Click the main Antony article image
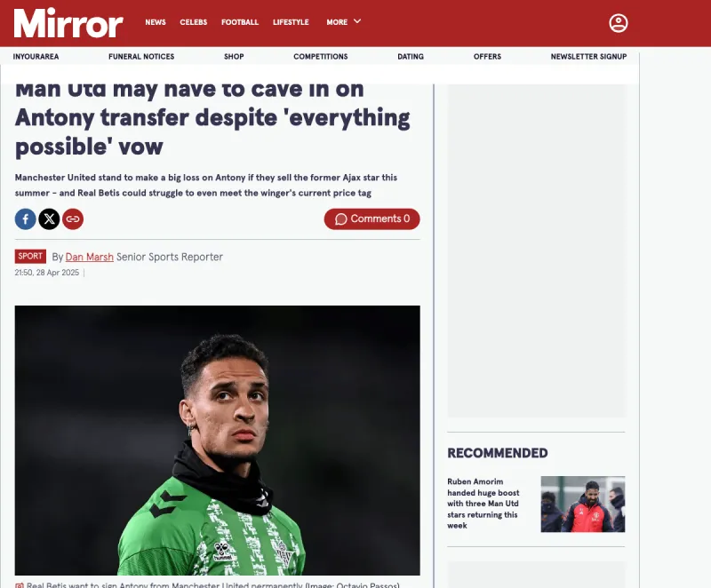Viewport: 711px width, 588px height. (x=217, y=441)
